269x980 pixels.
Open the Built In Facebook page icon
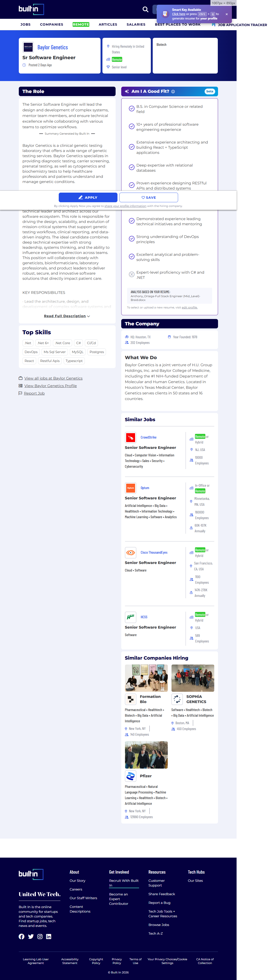coord(22,936)
